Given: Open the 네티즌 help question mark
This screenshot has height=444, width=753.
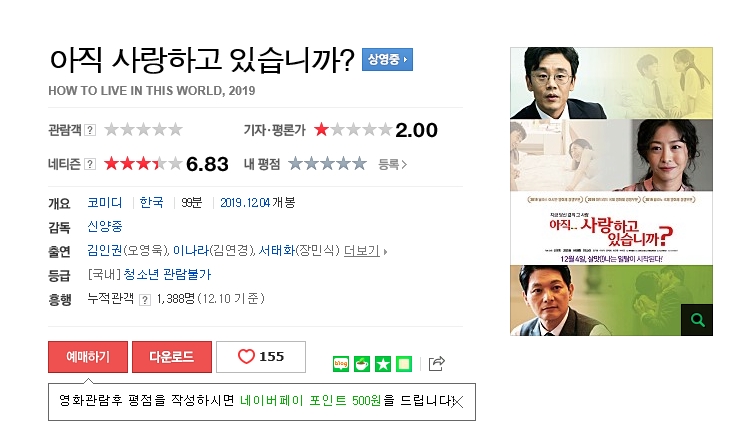Looking at the screenshot, I should (90, 164).
